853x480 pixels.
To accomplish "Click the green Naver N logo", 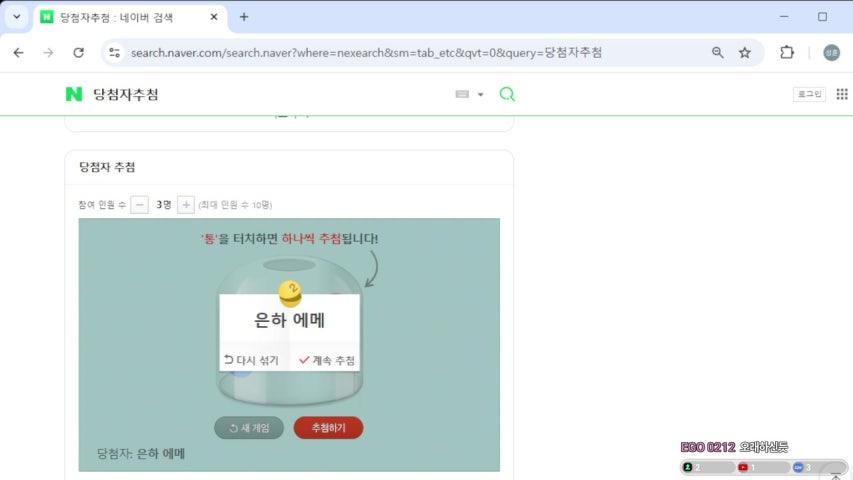I will [74, 94].
